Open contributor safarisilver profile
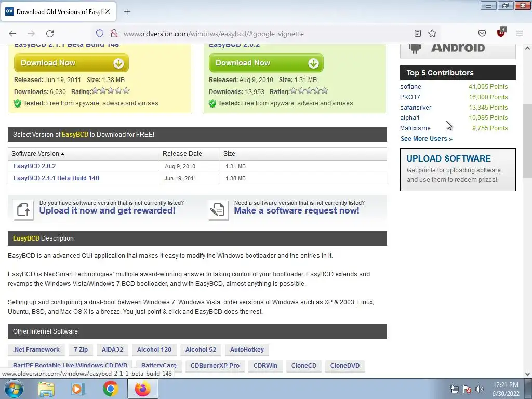532x399 pixels. pos(416,108)
